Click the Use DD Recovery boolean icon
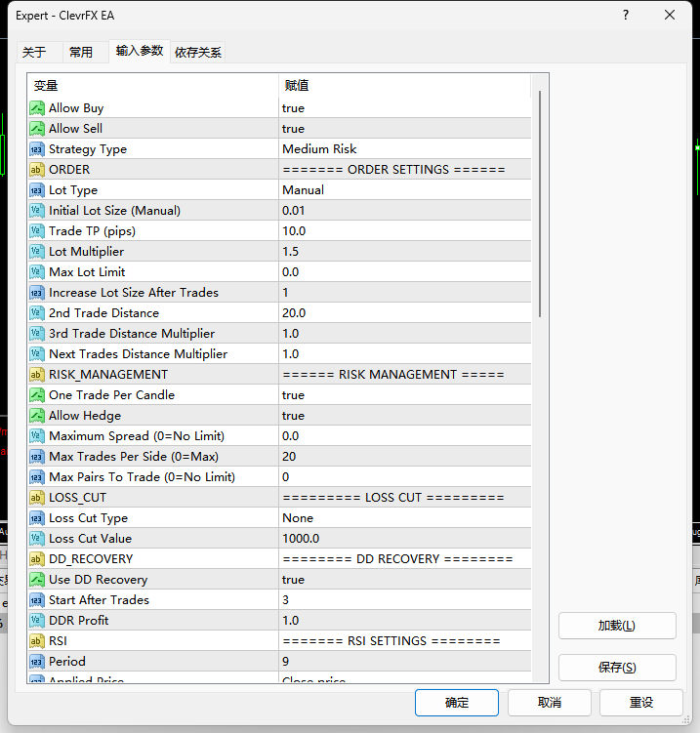This screenshot has width=700, height=733. 37,580
